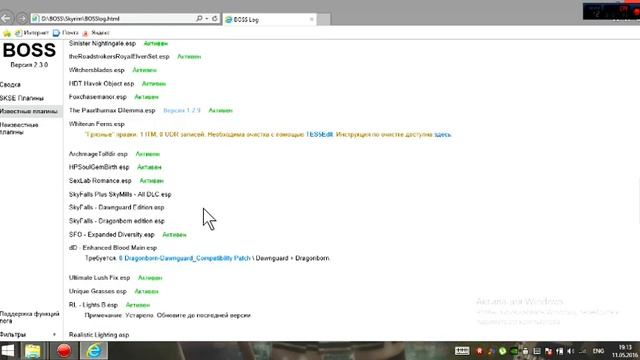Open the Почта favorites bar link

click(x=66, y=33)
